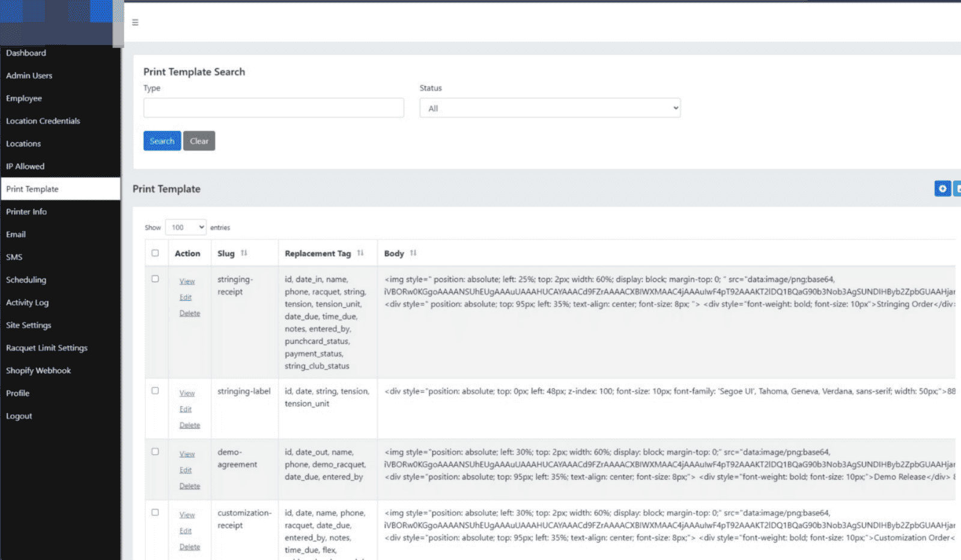This screenshot has height=560, width=961.
Task: Open the settings gear icon above Print Template table
Action: tap(942, 188)
